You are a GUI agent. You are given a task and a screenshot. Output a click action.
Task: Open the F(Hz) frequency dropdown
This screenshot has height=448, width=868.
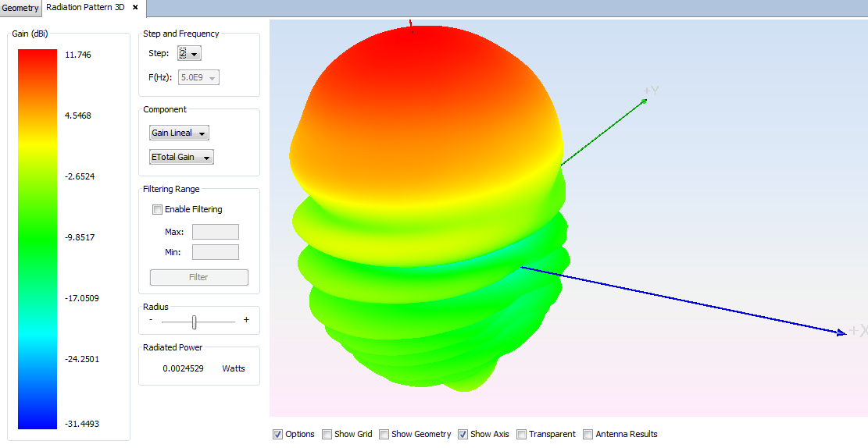199,77
